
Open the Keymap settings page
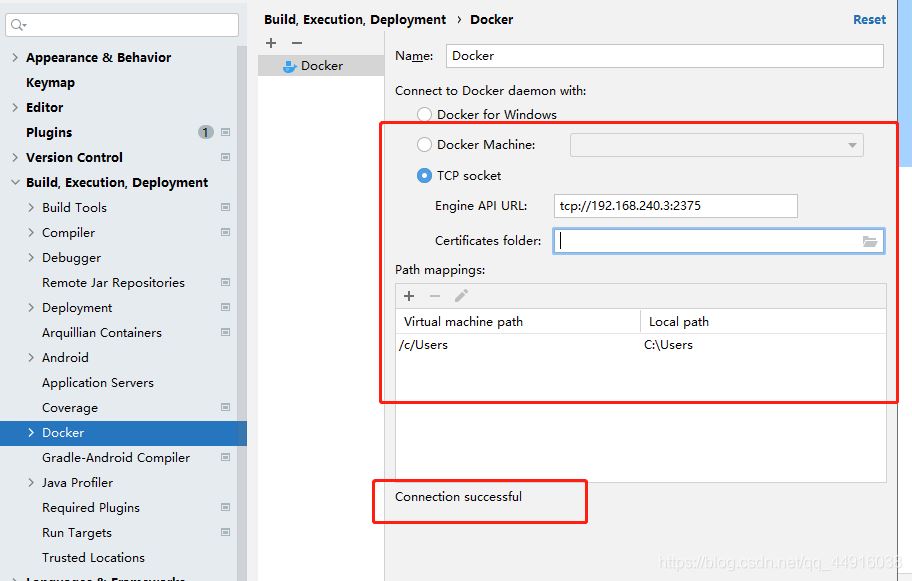tap(50, 83)
